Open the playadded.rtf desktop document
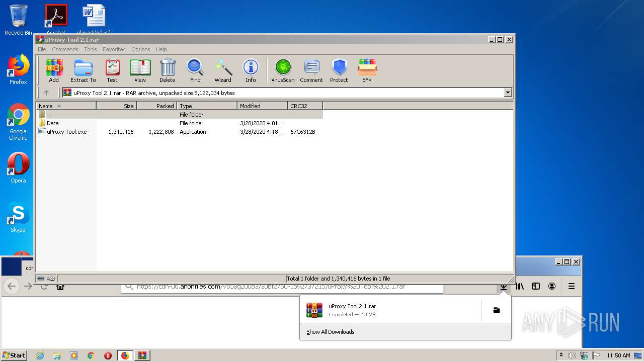The height and width of the screenshot is (362, 644). click(94, 19)
